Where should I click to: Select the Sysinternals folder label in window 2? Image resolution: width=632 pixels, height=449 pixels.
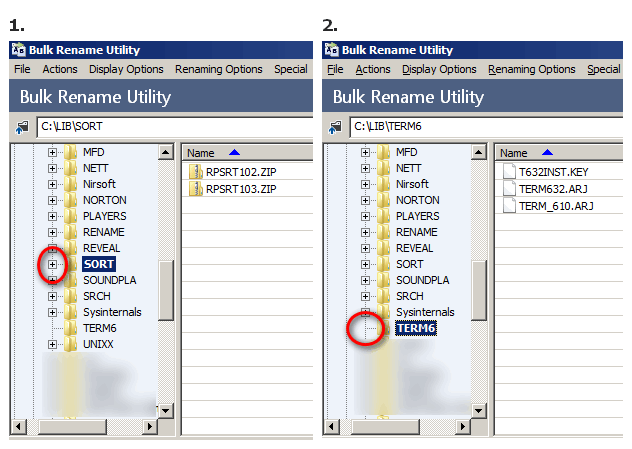[425, 312]
